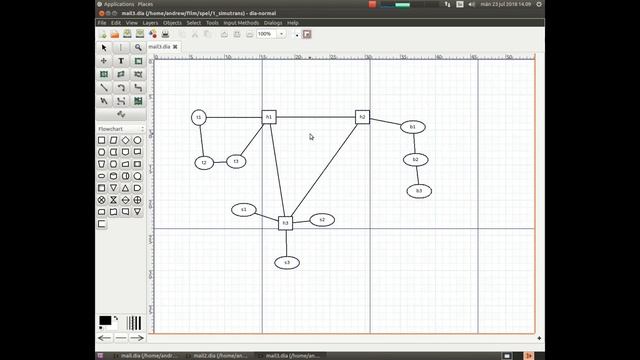The width and height of the screenshot is (640, 360).
Task: Open the Edit menu
Action: point(116,23)
